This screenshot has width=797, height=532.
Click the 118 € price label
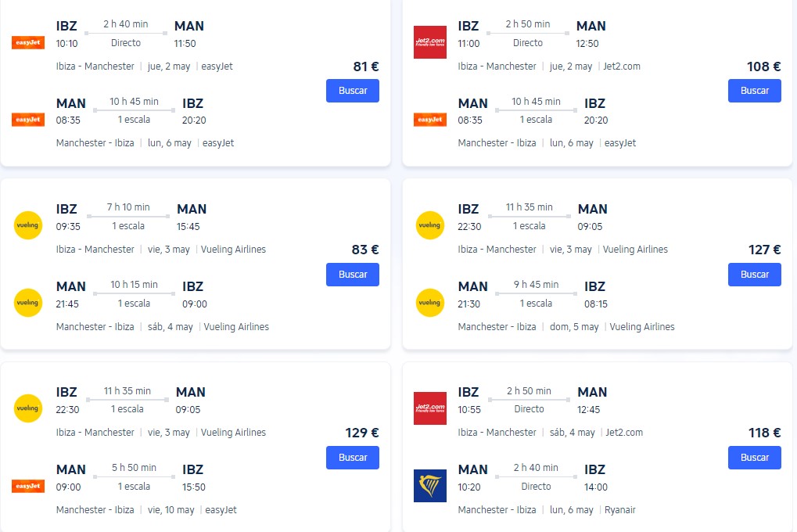764,433
